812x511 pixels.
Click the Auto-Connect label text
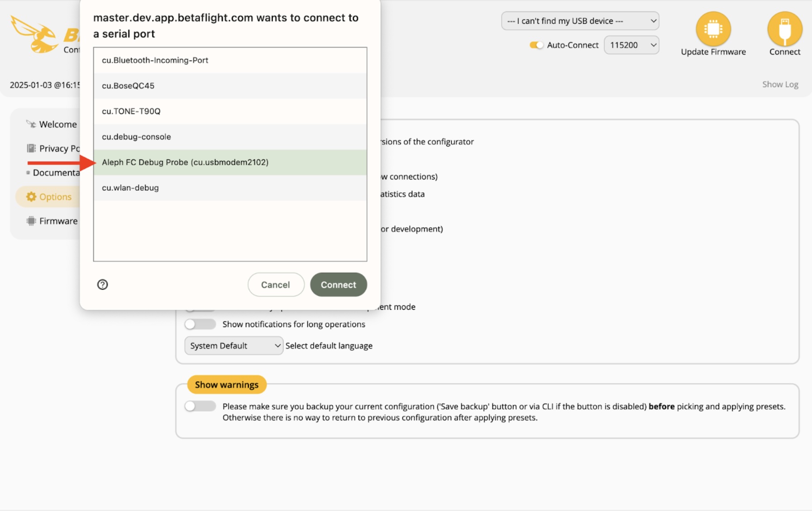[573, 45]
